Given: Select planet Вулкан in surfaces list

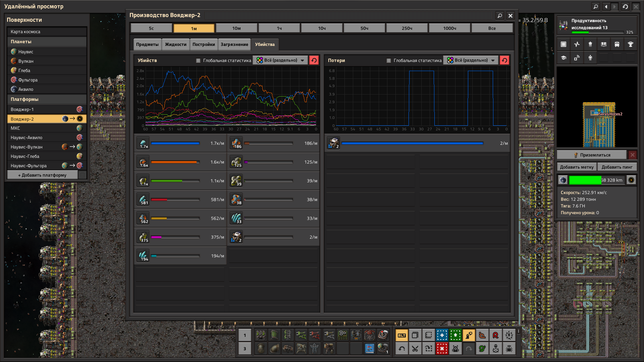Looking at the screenshot, I should (x=47, y=61).
